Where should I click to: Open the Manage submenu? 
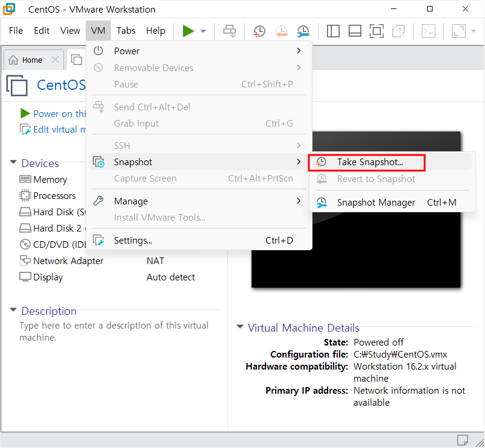pos(199,201)
